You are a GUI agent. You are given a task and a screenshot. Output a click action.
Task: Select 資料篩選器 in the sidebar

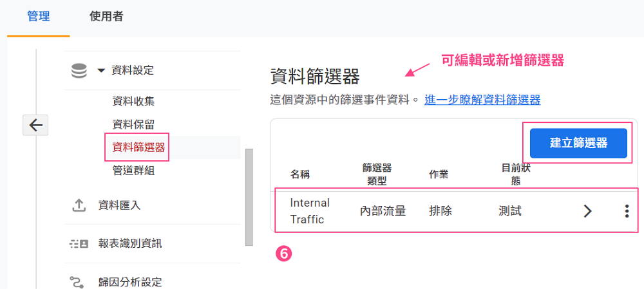pyautogui.click(x=137, y=147)
